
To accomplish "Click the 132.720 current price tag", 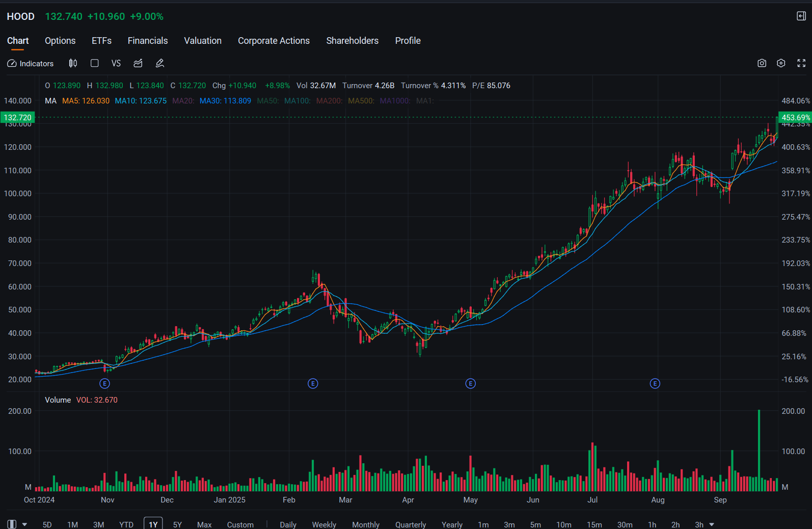I will click(x=17, y=117).
